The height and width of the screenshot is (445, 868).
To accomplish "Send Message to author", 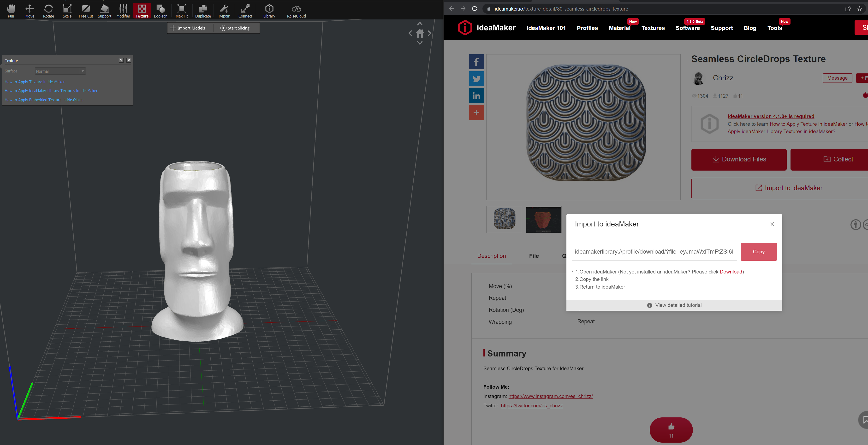I will click(837, 78).
